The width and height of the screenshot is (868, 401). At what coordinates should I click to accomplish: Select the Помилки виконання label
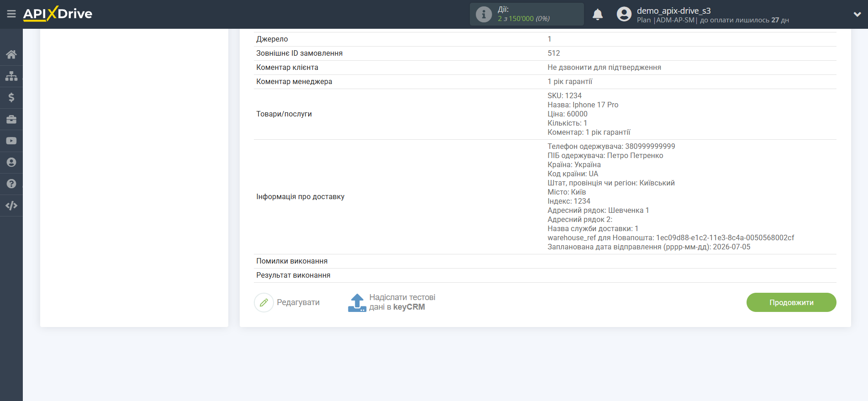pyautogui.click(x=292, y=261)
